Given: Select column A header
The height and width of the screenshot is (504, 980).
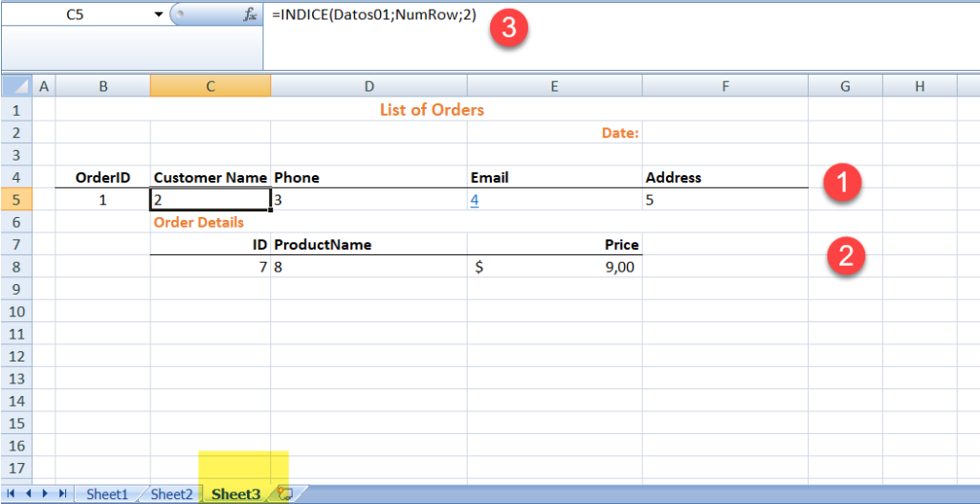Looking at the screenshot, I should [x=44, y=87].
